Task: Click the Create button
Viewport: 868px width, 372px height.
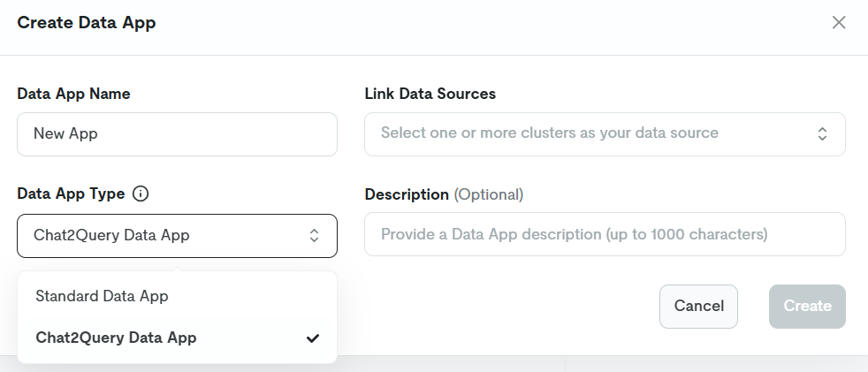Action: (x=806, y=306)
